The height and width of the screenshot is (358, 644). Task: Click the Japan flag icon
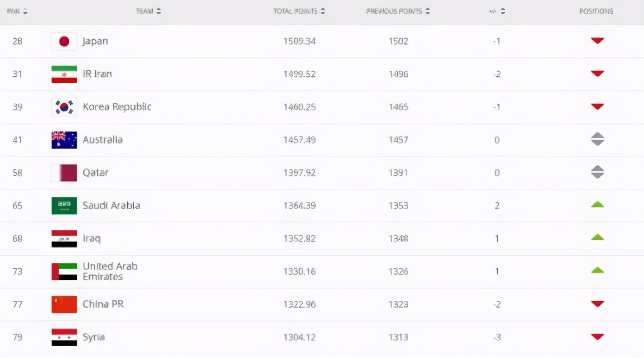coord(64,41)
